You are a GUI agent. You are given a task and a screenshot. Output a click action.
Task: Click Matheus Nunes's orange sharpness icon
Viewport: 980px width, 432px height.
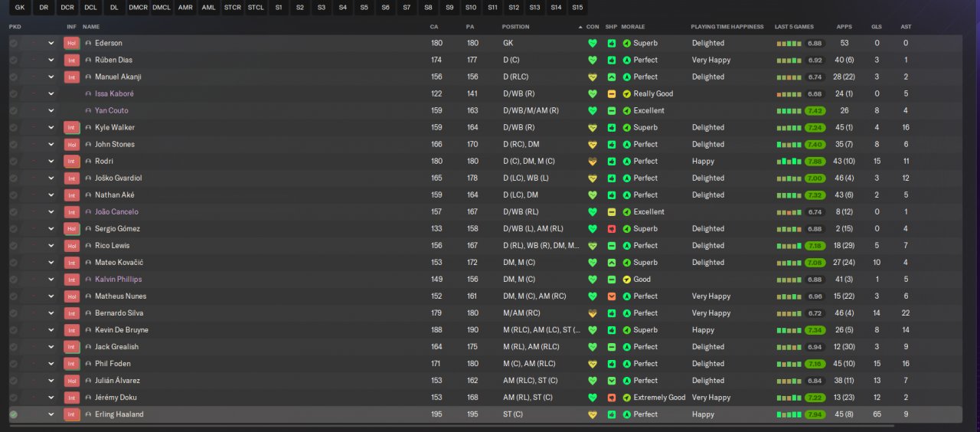point(611,296)
